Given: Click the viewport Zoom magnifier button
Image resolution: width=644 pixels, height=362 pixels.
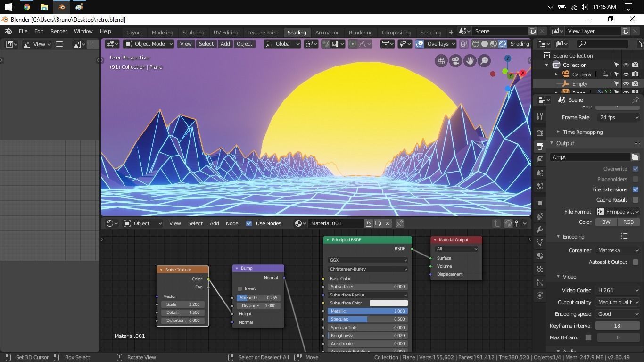Looking at the screenshot, I should [x=484, y=61].
